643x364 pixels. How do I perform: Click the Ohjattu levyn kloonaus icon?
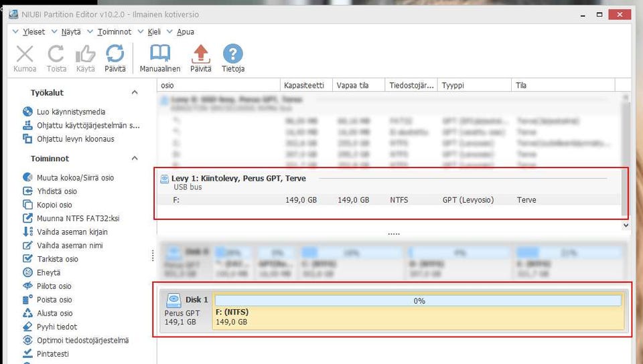coord(27,139)
